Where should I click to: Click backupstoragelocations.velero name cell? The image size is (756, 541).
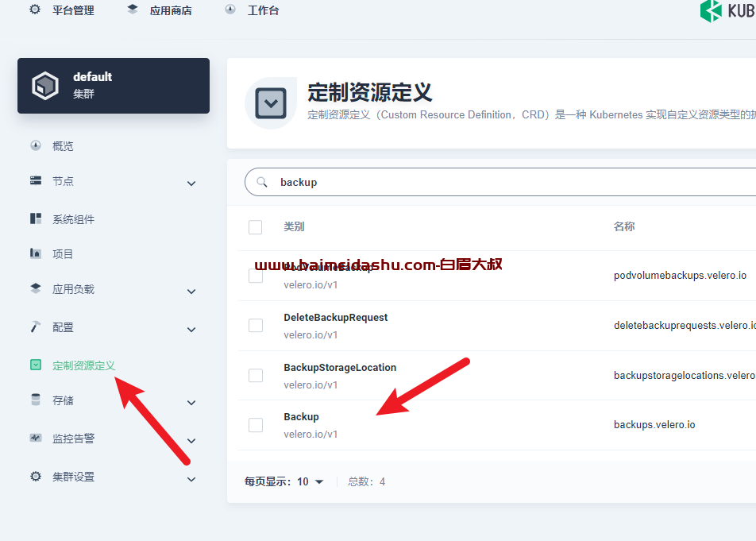click(x=685, y=375)
